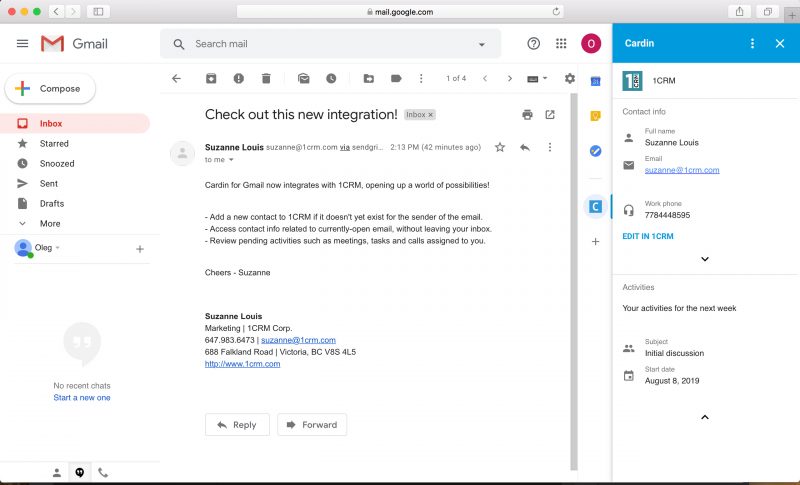Screen dimensions: 800x485
Task: Open the http://www.1crm.com link
Action: point(242,364)
